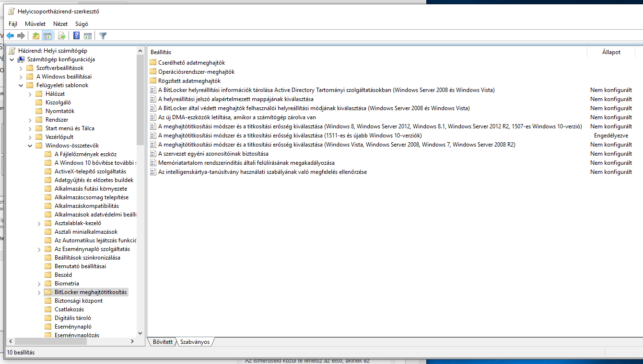
Task: Select the Beállítások szinkronizálása tree item
Action: click(x=88, y=258)
